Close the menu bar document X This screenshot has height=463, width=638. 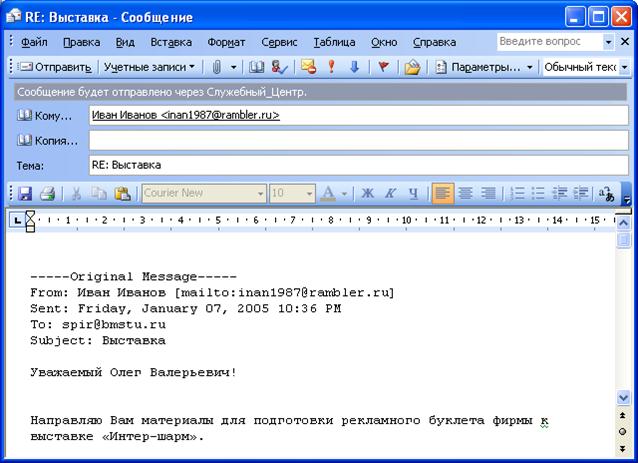[x=625, y=41]
